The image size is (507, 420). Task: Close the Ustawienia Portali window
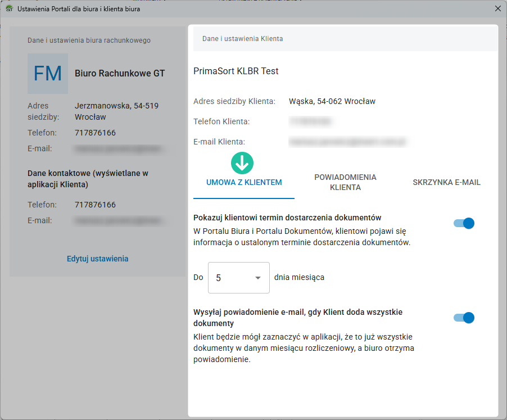coord(497,9)
